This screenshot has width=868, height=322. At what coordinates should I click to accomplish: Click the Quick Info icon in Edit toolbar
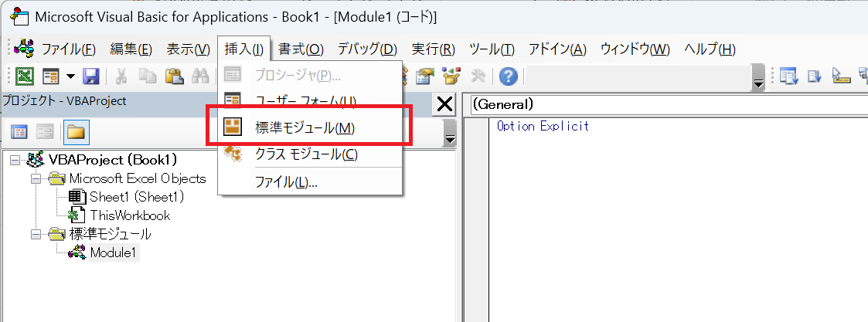[x=841, y=76]
